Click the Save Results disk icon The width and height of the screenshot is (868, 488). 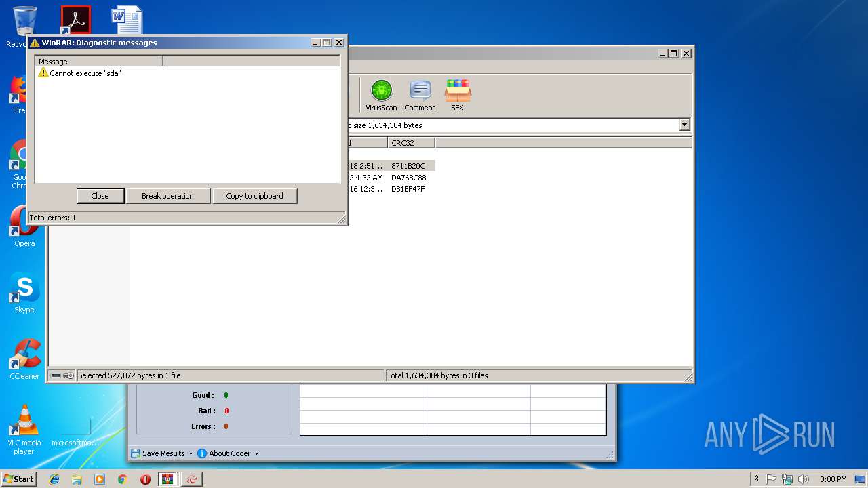[136, 453]
